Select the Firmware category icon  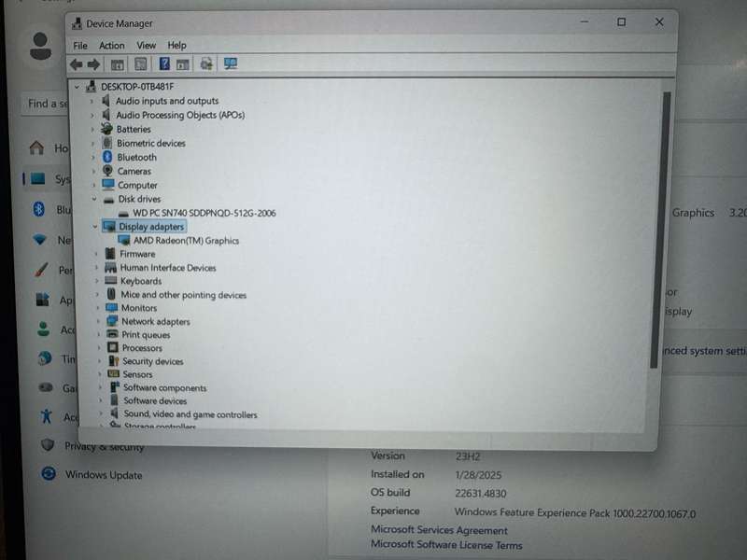click(110, 253)
